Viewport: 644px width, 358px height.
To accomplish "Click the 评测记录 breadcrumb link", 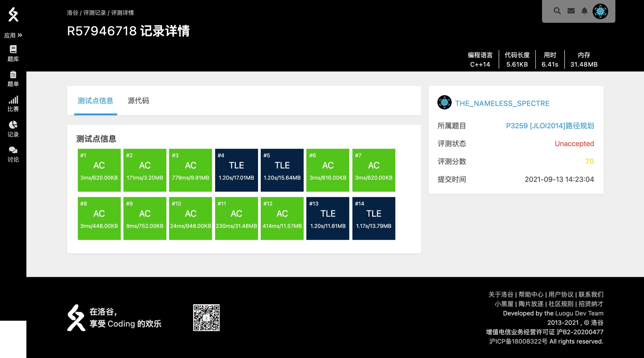I will pos(95,13).
